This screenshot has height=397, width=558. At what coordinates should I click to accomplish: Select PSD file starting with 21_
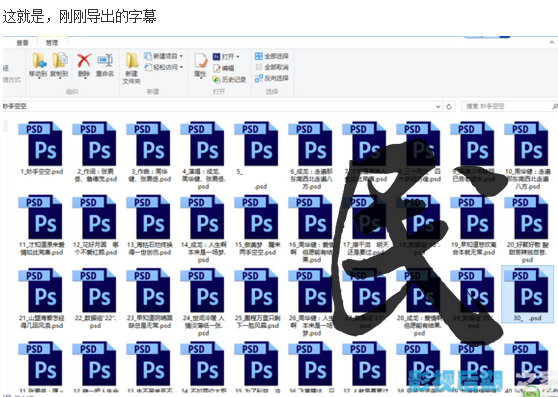pos(41,298)
